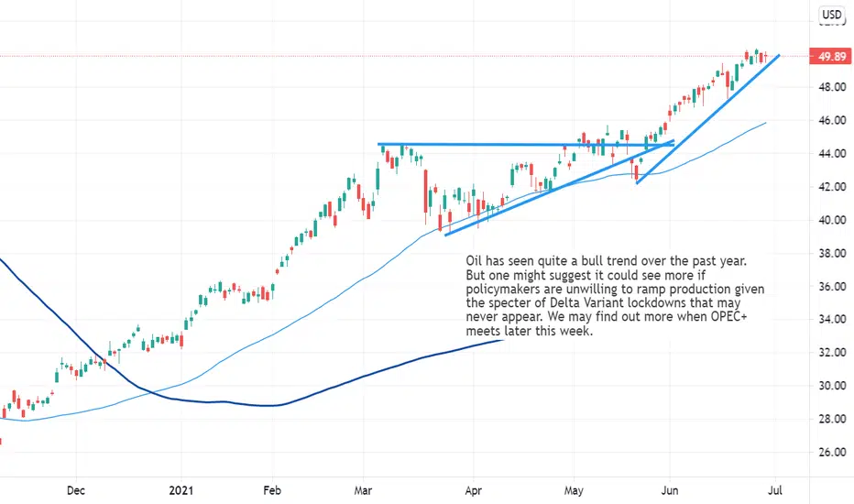Screen dimensions: 854x504
Task: Open the USD currency selector
Action: pyautogui.click(x=832, y=15)
